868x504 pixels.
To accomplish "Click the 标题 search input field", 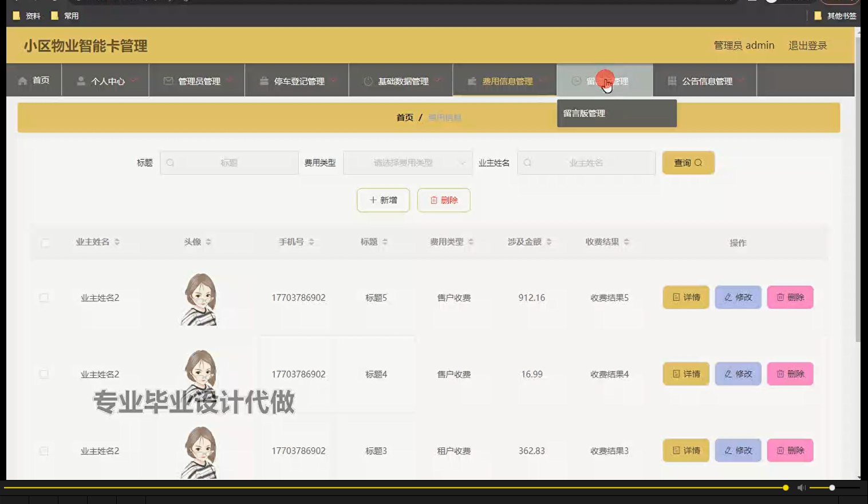I will [229, 163].
